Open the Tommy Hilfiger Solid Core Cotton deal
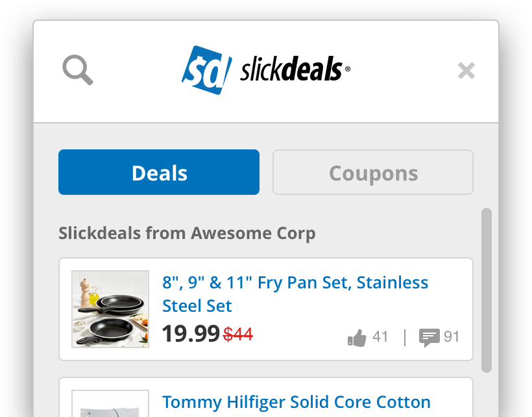532x417 pixels. click(x=296, y=402)
